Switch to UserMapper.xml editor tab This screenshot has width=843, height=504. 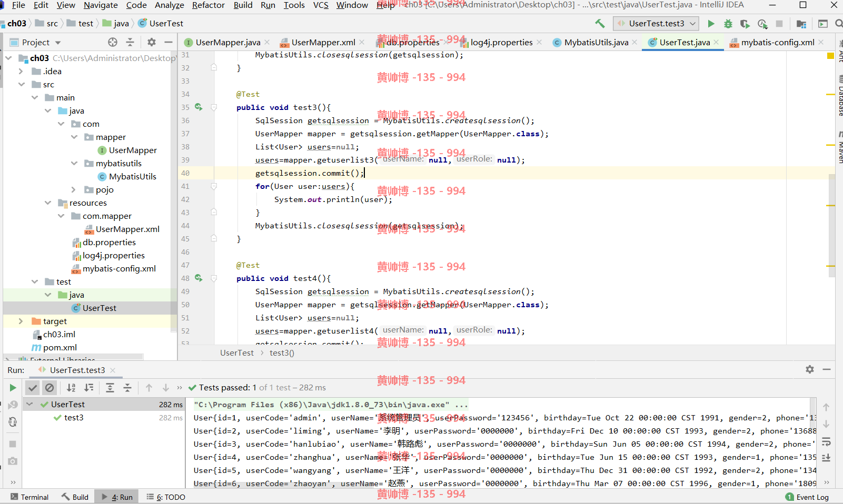[323, 43]
